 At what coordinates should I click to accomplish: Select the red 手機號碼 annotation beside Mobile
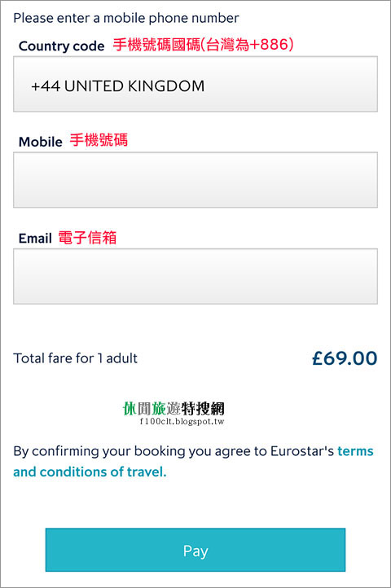[x=99, y=140]
